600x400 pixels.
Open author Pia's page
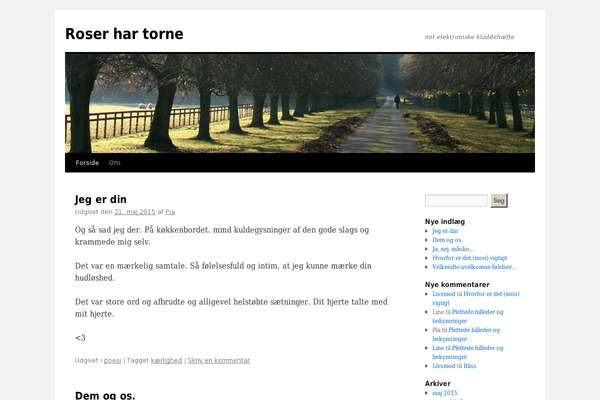coord(170,212)
